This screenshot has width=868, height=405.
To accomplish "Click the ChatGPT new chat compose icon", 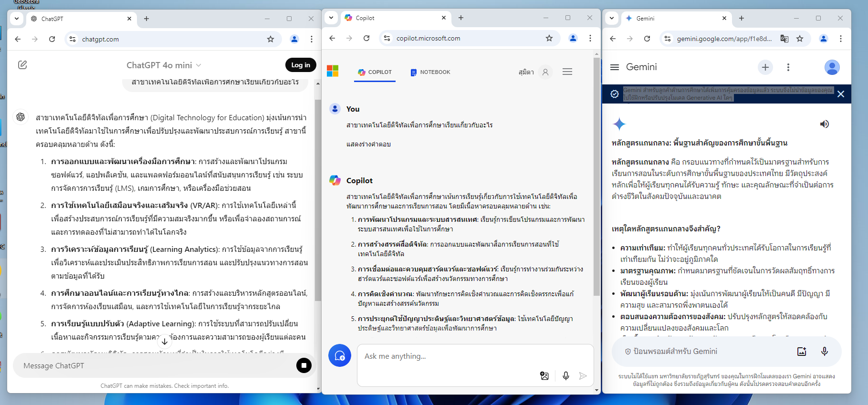I will 22,65.
